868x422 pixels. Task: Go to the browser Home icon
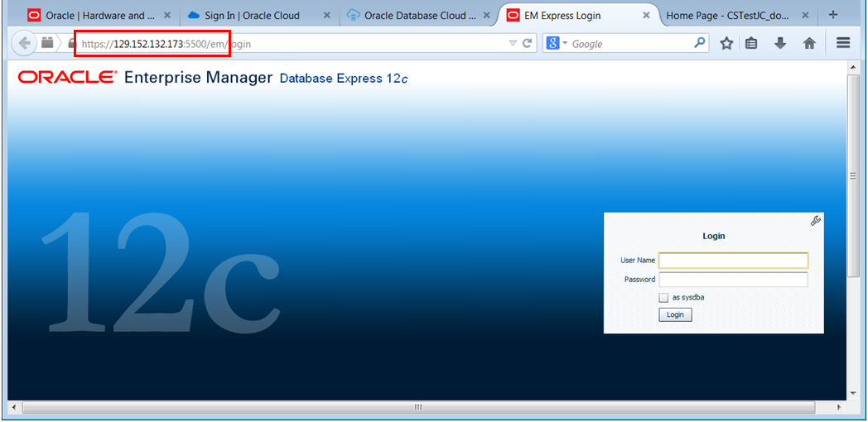tap(809, 43)
